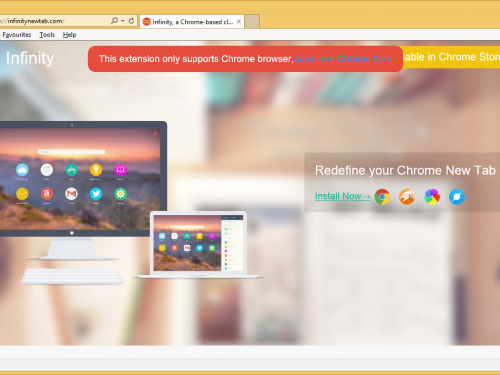500x375 pixels.
Task: Click the white notepad icon on monitor
Action: [x=47, y=170]
